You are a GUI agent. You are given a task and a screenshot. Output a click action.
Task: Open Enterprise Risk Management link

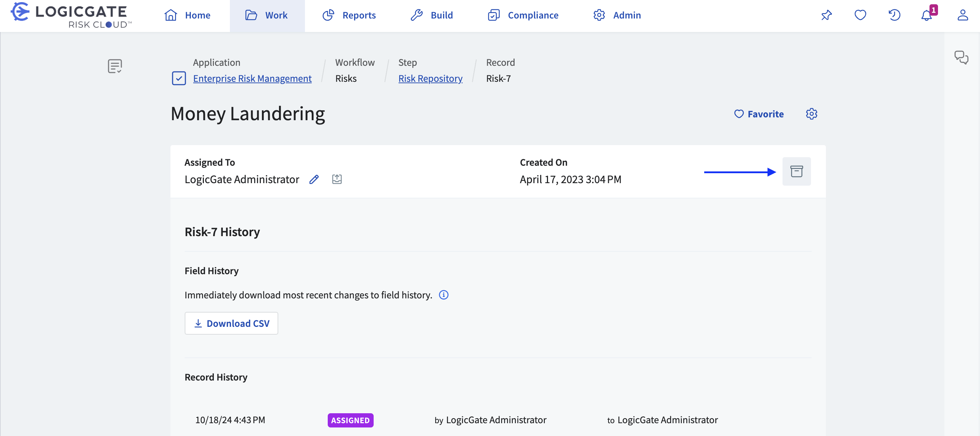point(252,78)
